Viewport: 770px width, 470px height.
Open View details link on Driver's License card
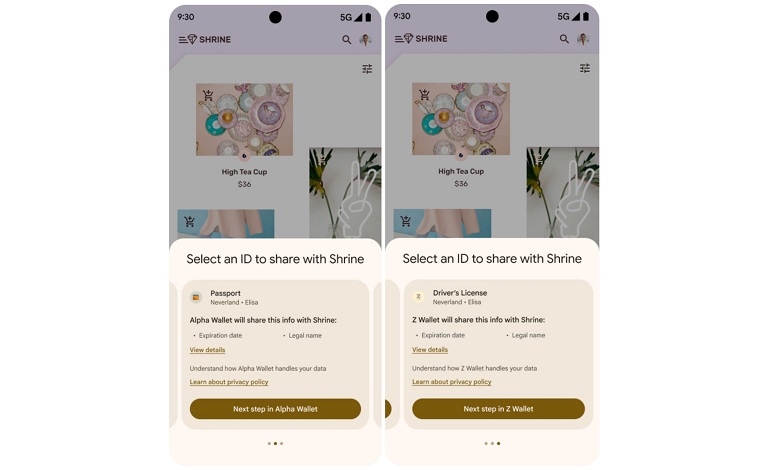(x=430, y=350)
